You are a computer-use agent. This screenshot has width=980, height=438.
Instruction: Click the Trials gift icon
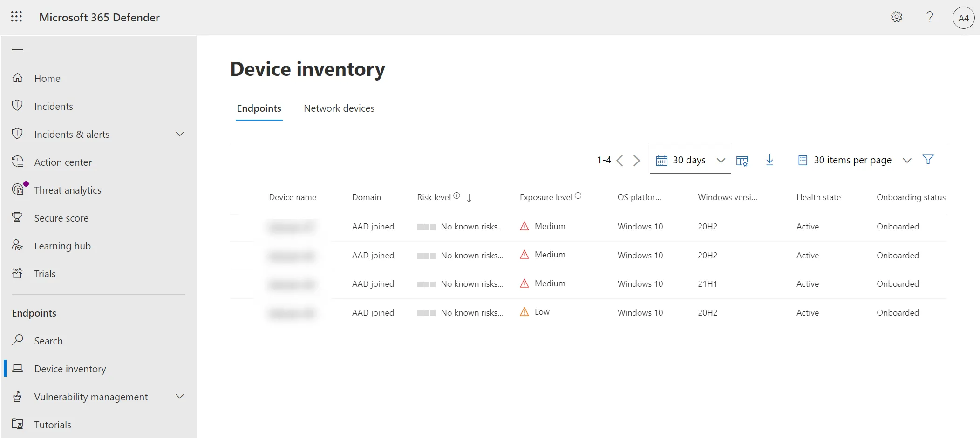coord(17,273)
